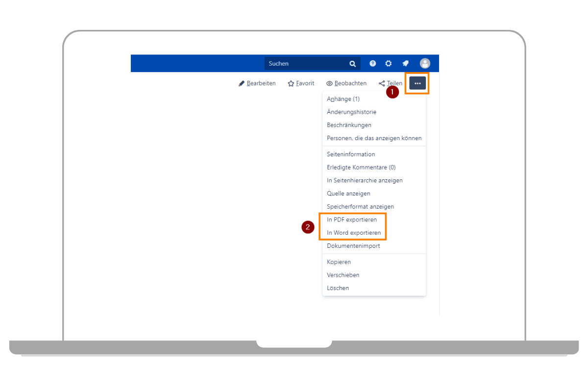Image resolution: width=588 pixels, height=387 pixels.
Task: Open Anhänge (1) from the menu
Action: 343,99
